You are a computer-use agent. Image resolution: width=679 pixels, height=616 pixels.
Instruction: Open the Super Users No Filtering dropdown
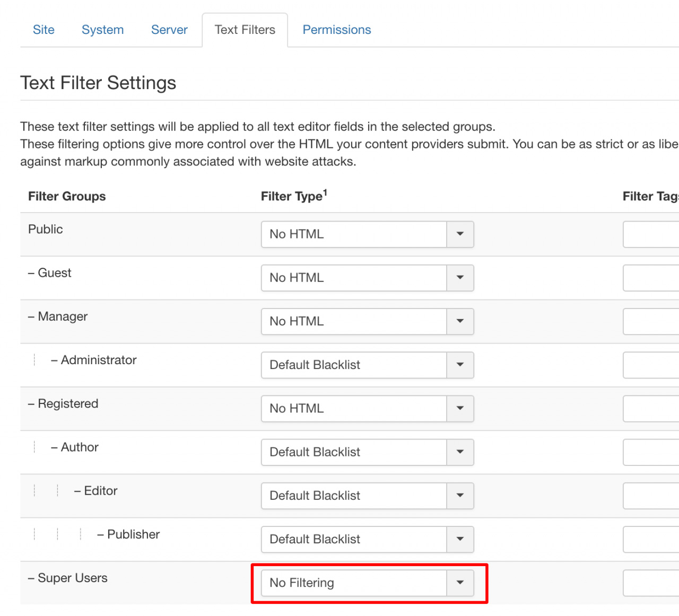pos(367,583)
